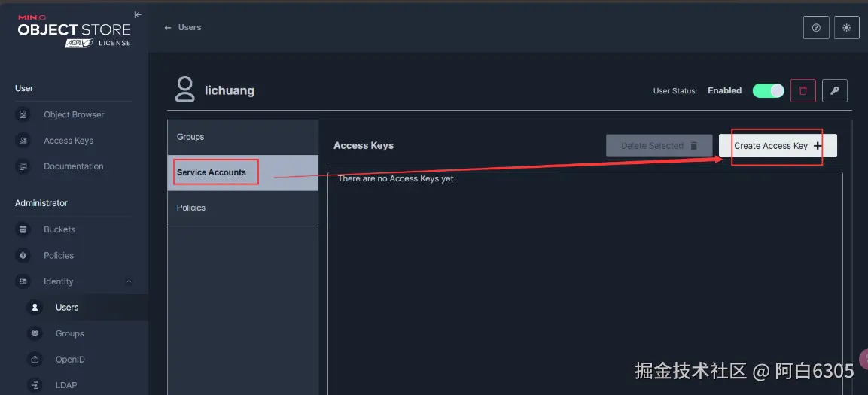Image resolution: width=868 pixels, height=395 pixels.
Task: Switch to the Policies tab in user panel
Action: [243, 208]
